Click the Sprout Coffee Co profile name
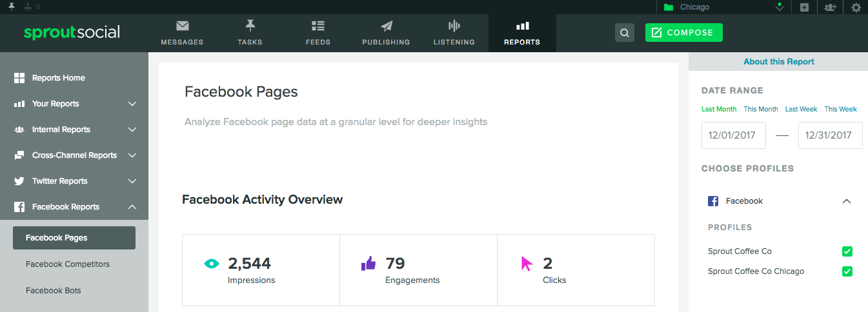This screenshot has height=312, width=868. (x=740, y=251)
